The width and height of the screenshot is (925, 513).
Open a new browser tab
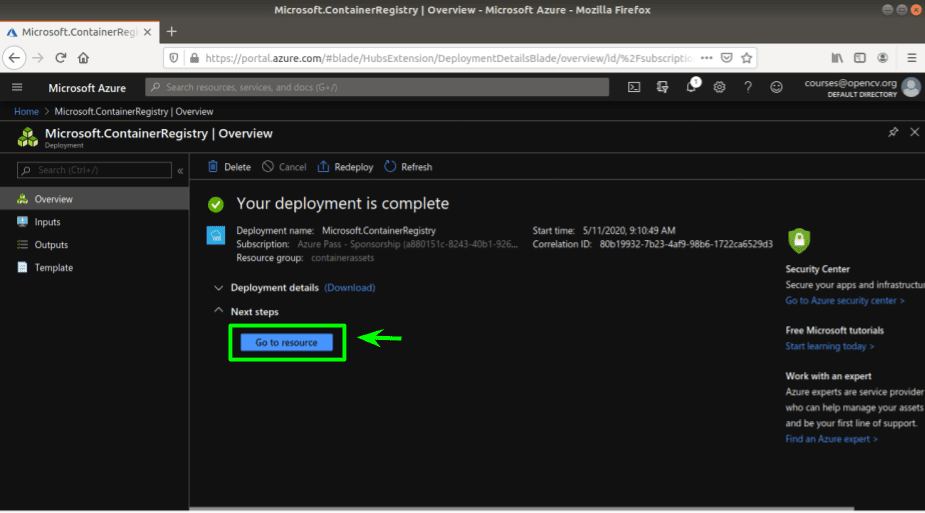click(172, 32)
